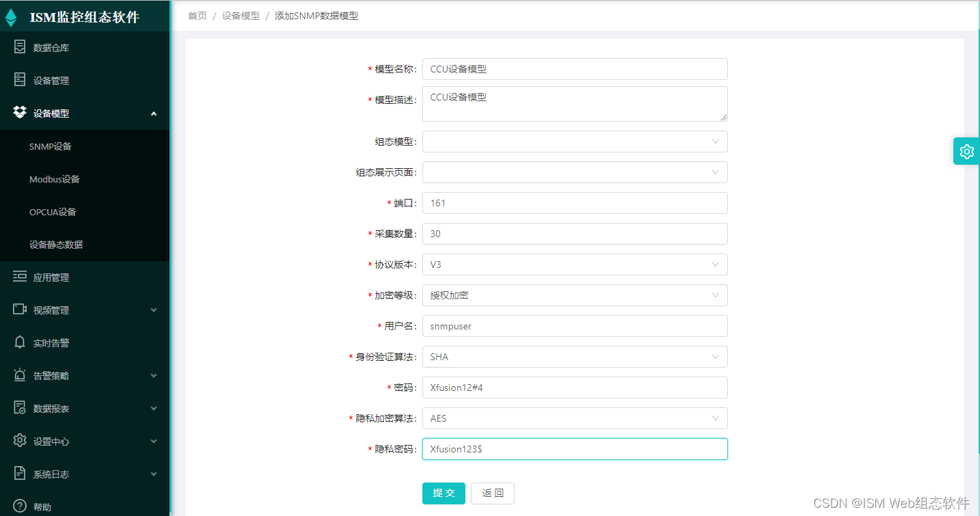980x516 pixels.
Task: Click the ISM logo diamond icon
Action: 11,17
